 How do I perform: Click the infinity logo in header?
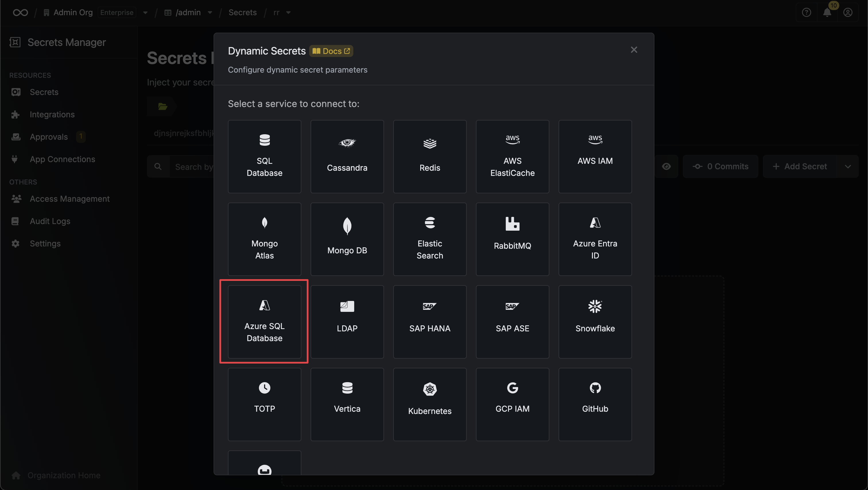coord(20,12)
